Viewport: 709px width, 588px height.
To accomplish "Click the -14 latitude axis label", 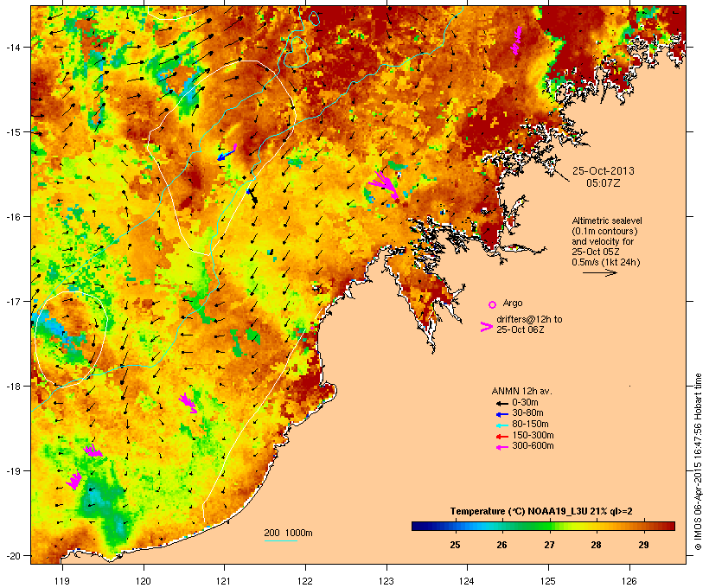I will point(12,47).
